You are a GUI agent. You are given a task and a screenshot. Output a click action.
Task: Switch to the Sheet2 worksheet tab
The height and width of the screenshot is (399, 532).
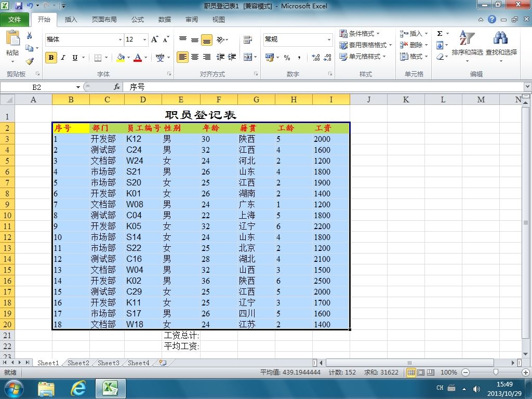pyautogui.click(x=78, y=363)
